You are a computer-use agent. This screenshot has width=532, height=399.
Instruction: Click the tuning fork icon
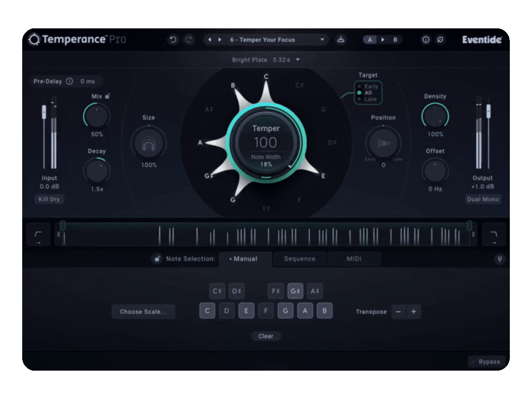[500, 259]
